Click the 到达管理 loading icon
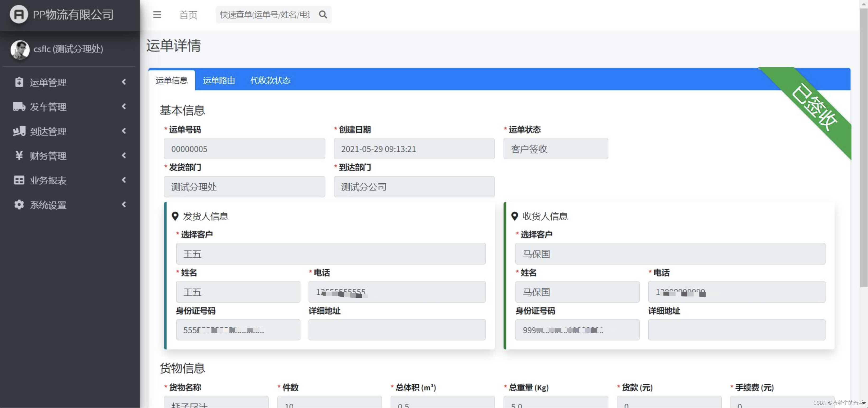 19,131
